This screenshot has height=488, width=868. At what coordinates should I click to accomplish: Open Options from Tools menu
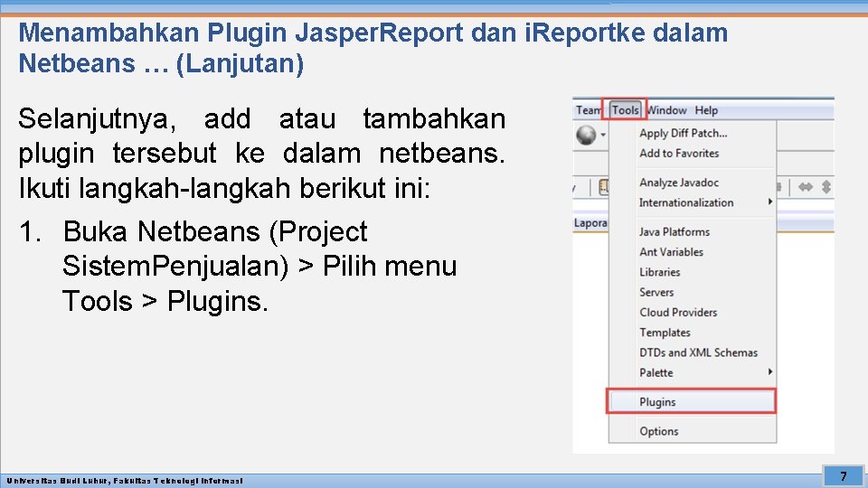click(x=692, y=431)
